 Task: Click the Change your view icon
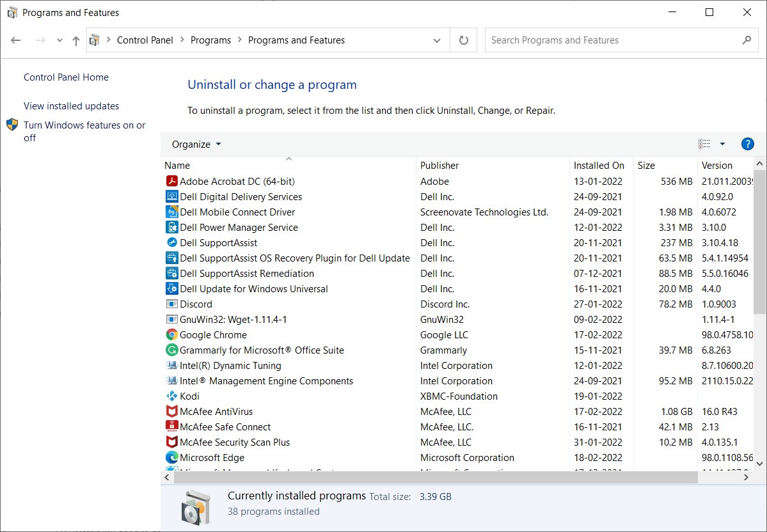point(704,144)
